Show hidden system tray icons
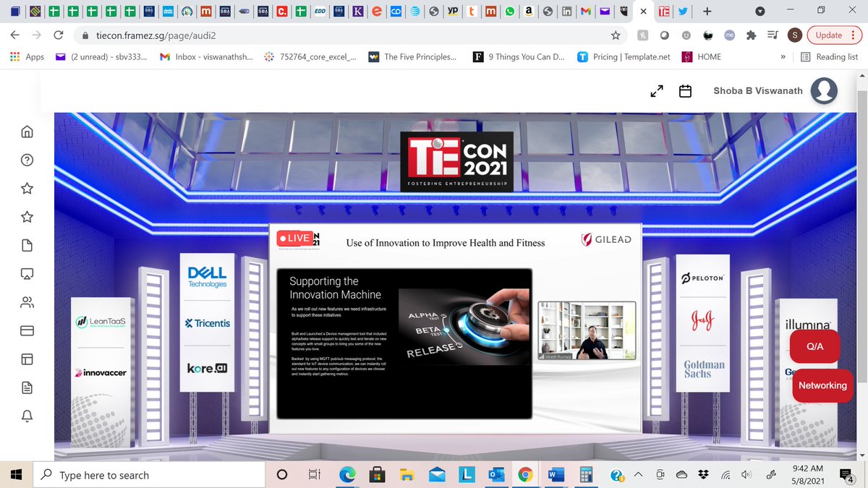Image resolution: width=868 pixels, height=488 pixels. tap(639, 475)
